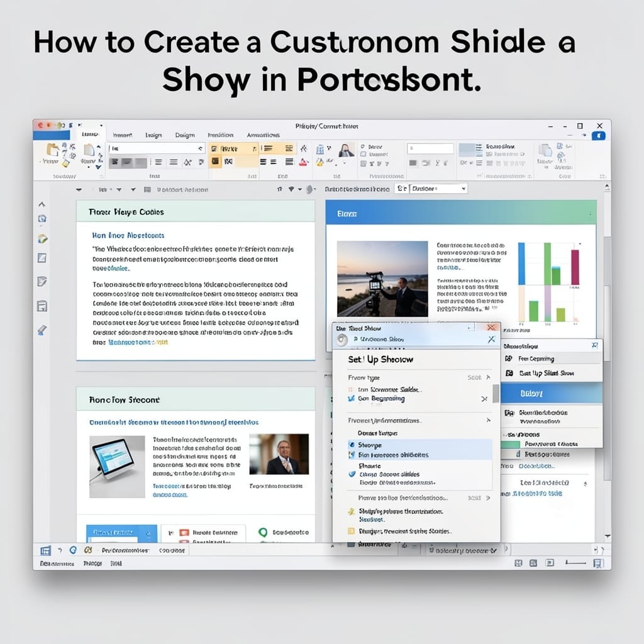Click the ribbon search input box

coord(430,148)
